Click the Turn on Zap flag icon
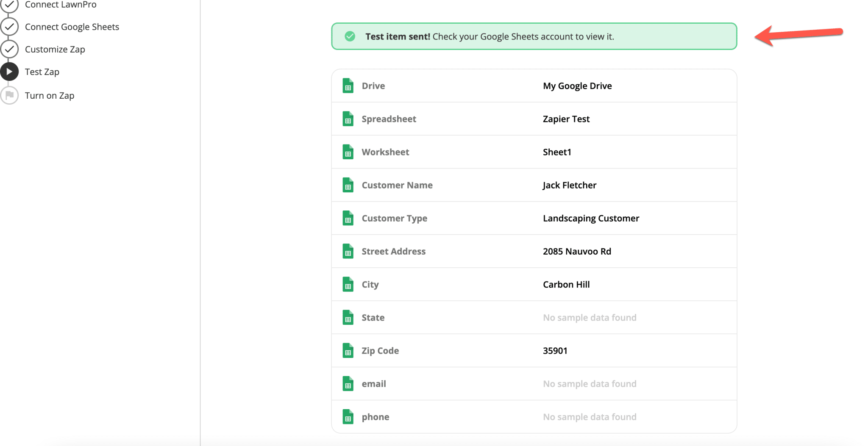 [10, 95]
